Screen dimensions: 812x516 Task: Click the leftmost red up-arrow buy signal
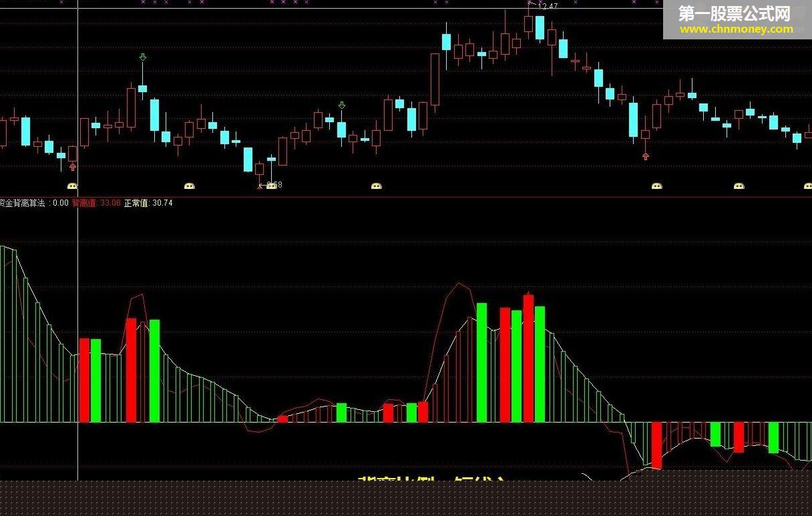[x=73, y=166]
